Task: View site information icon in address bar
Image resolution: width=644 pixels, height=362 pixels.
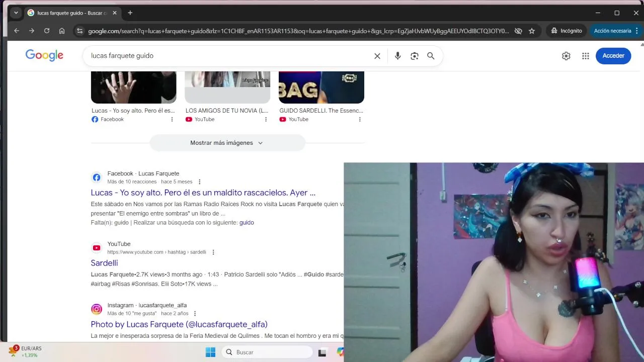Action: coord(79,31)
